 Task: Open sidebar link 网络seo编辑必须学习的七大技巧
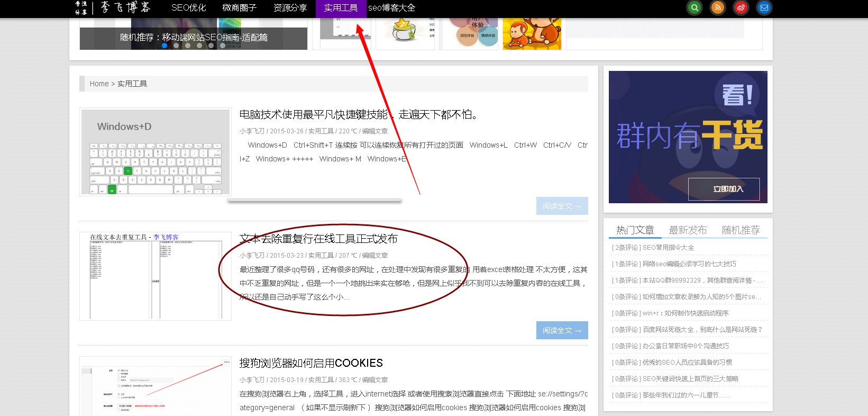coord(689,264)
